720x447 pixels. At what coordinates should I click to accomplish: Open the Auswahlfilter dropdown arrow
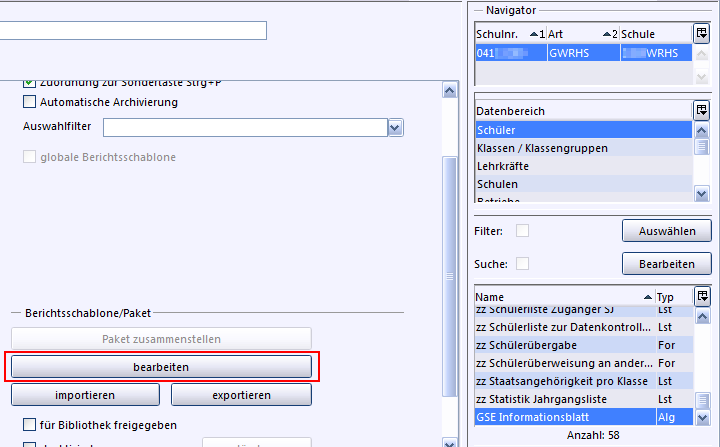pos(395,127)
